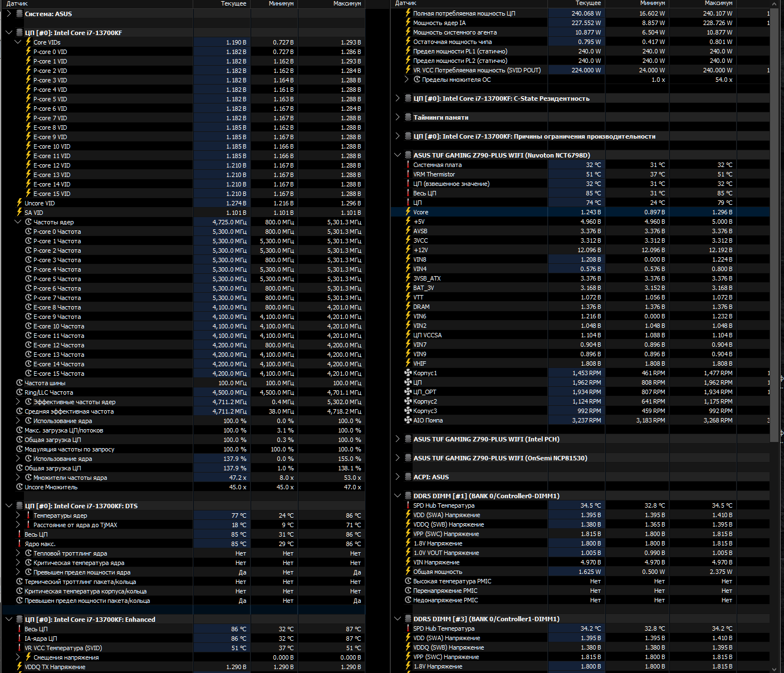
Task: Collapse the Частоты ядер subtree
Action: [x=18, y=222]
